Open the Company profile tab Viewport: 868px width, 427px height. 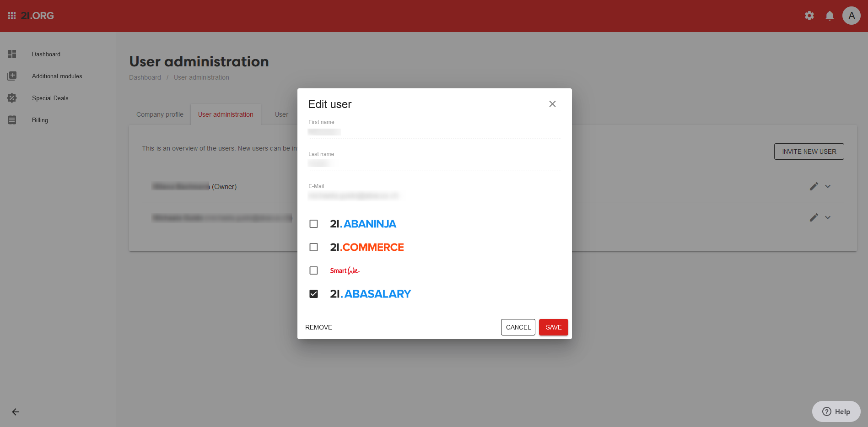160,114
